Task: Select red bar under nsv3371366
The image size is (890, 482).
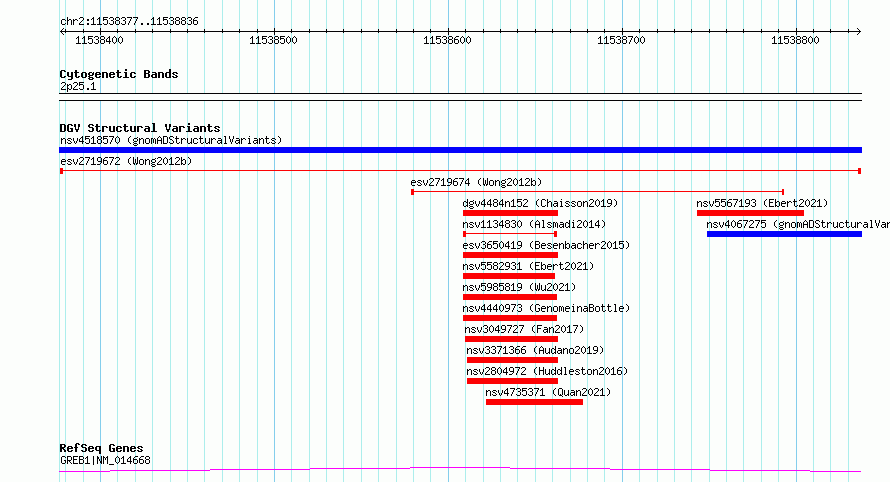Action: coord(513,360)
